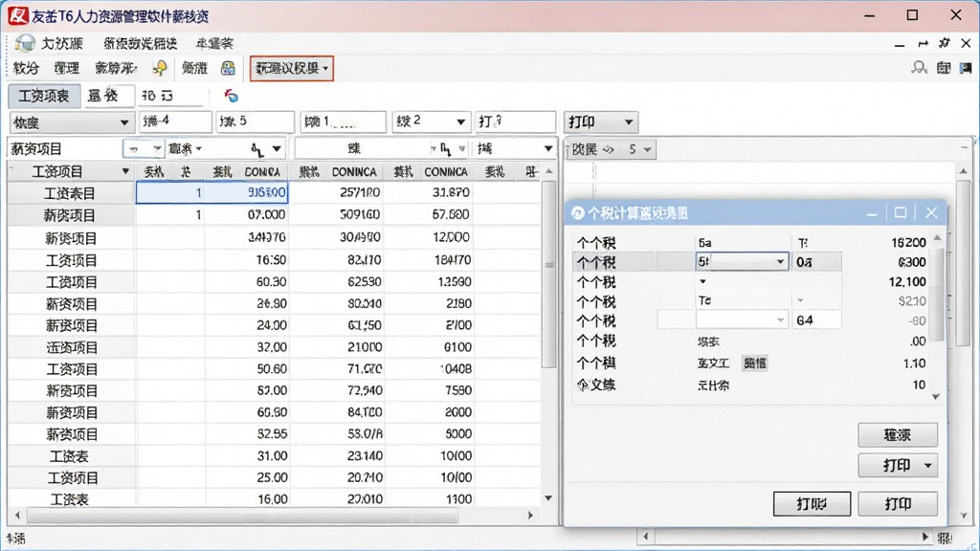This screenshot has height=551, width=980.
Task: Expand the highlighted dialog row's combo box
Action: coord(780,262)
